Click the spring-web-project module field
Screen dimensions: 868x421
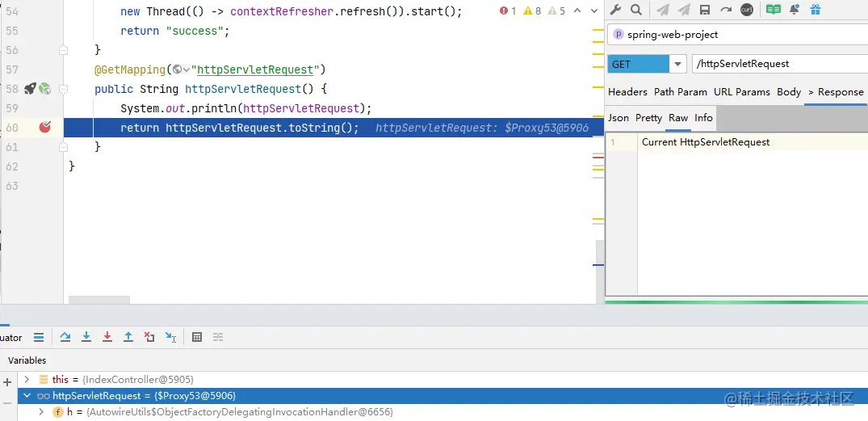click(737, 35)
